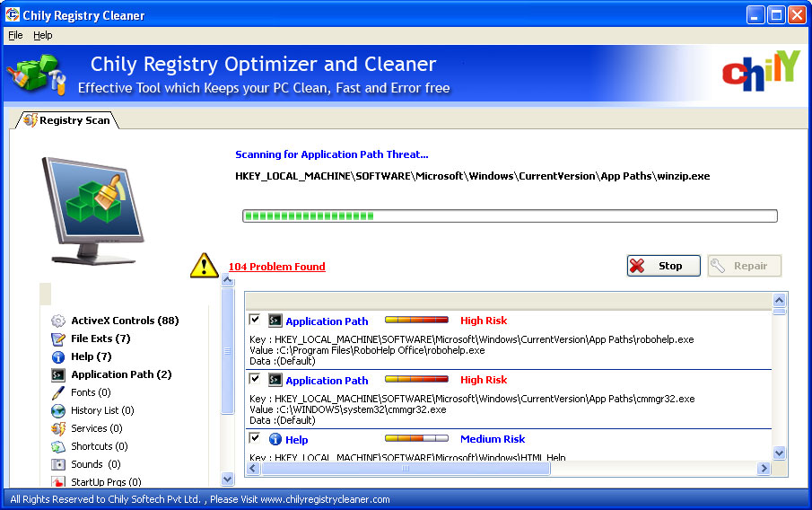812x510 pixels.
Task: Uncheck the cmmgr32.exe Application Path entry
Action: point(254,378)
